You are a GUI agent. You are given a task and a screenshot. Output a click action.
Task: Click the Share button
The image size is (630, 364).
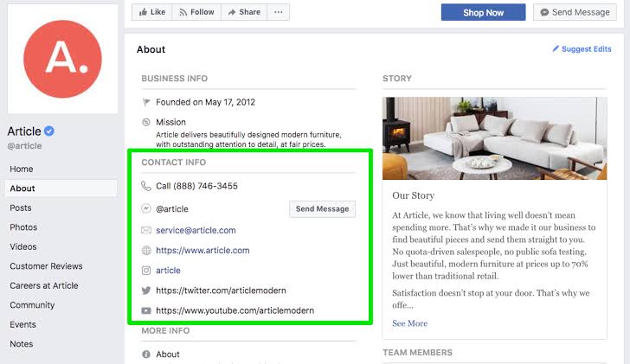244,12
